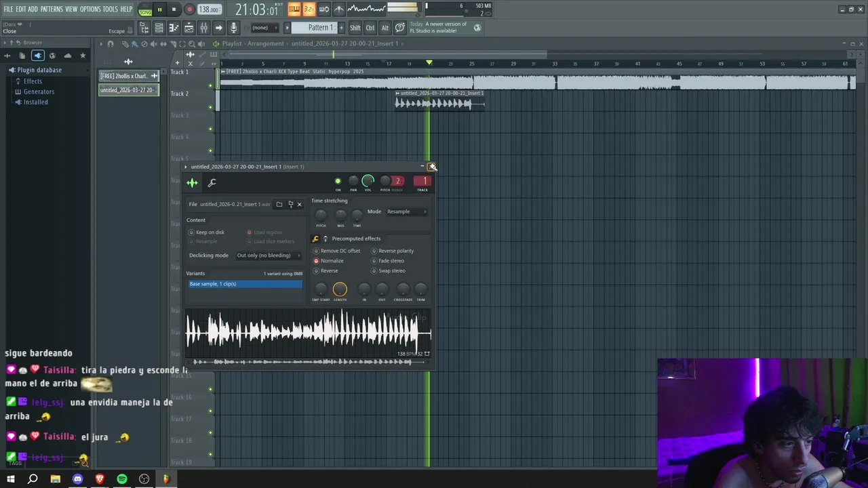
Task: Enable Remove DC offset effect
Action: point(338,251)
